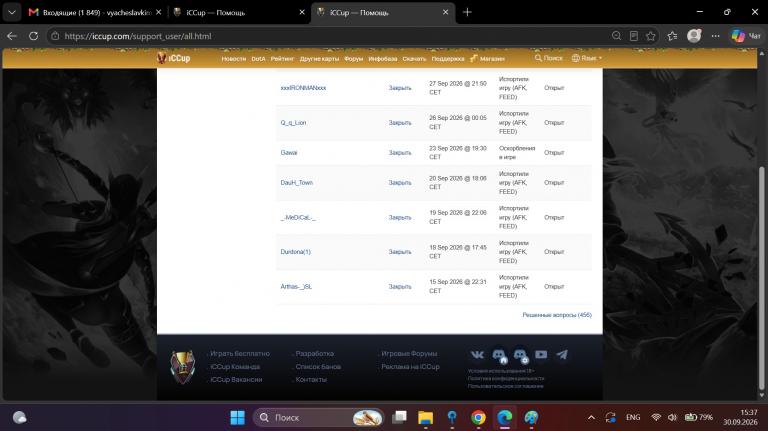Open the VK social icon in footer
This screenshot has height=431, width=768.
point(477,355)
